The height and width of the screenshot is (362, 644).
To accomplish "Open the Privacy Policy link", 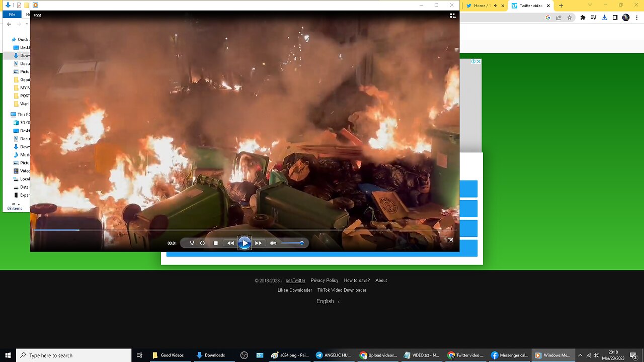I will tap(325, 281).
